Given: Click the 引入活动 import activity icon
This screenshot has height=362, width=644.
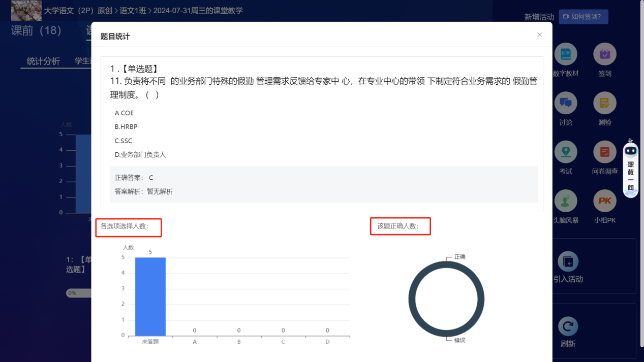Looking at the screenshot, I should [x=568, y=262].
